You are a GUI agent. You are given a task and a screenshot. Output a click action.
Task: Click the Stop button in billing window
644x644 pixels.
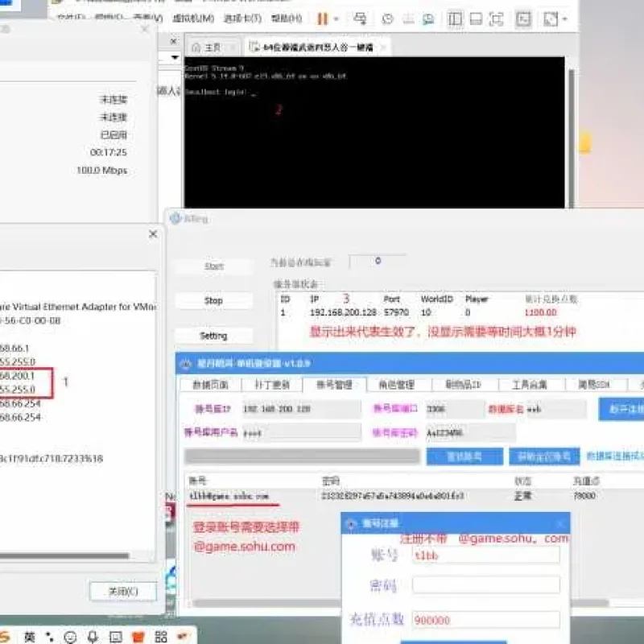coord(213,300)
